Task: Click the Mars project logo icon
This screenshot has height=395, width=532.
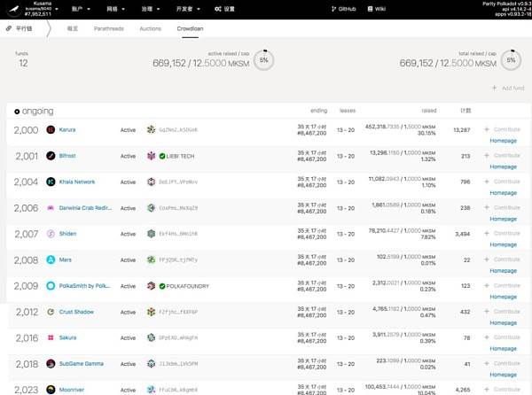Action: 51,259
